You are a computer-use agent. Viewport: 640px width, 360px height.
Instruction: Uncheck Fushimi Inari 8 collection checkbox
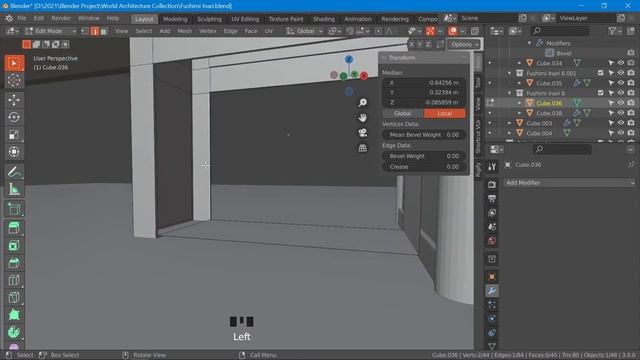(x=600, y=93)
